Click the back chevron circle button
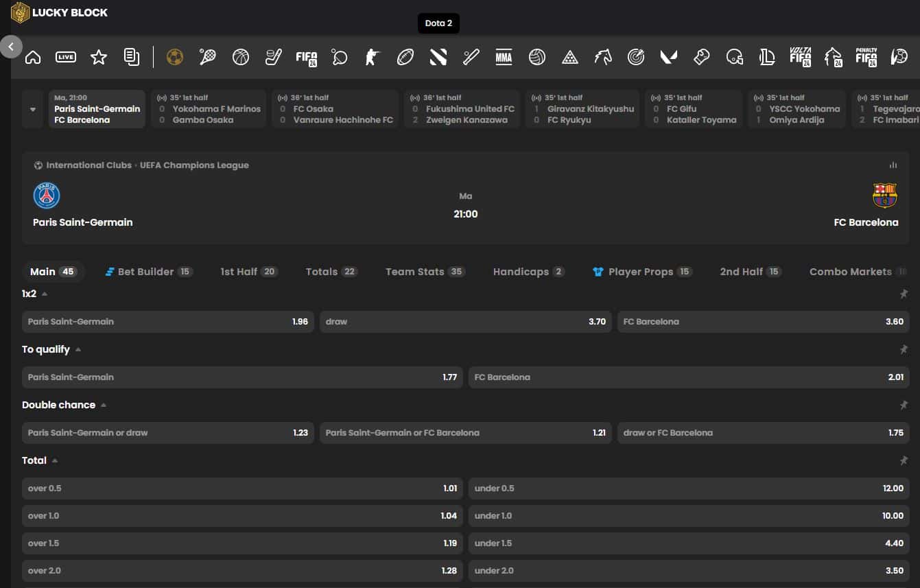This screenshot has height=588, width=920. click(11, 47)
